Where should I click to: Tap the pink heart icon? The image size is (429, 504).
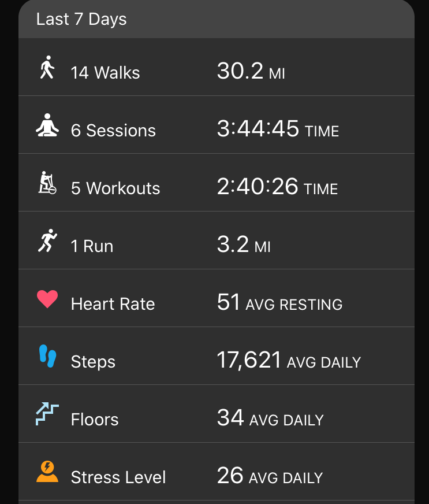pos(47,299)
